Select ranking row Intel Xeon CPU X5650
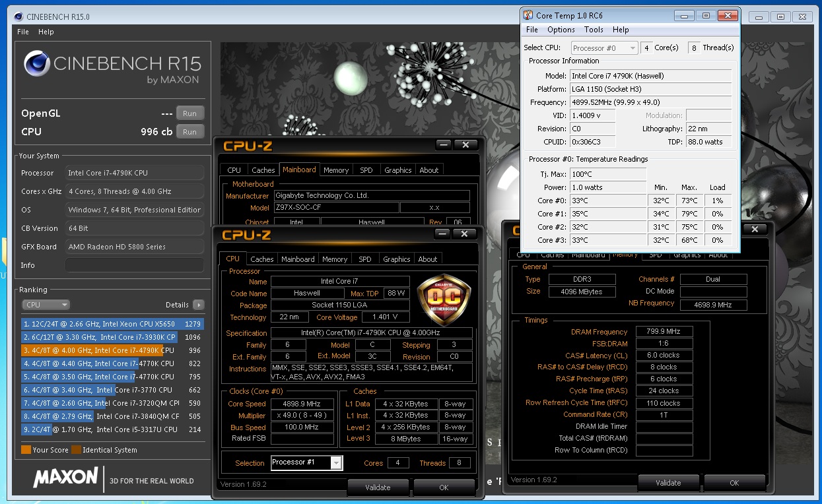The width and height of the screenshot is (822, 504). (112, 324)
